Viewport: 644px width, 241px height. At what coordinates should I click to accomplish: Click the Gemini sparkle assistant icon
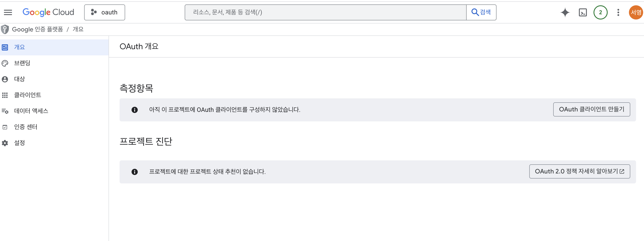coord(565,12)
